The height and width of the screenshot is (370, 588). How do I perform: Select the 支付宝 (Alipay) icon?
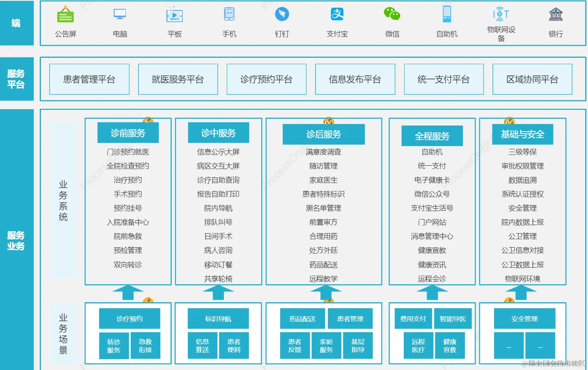337,14
